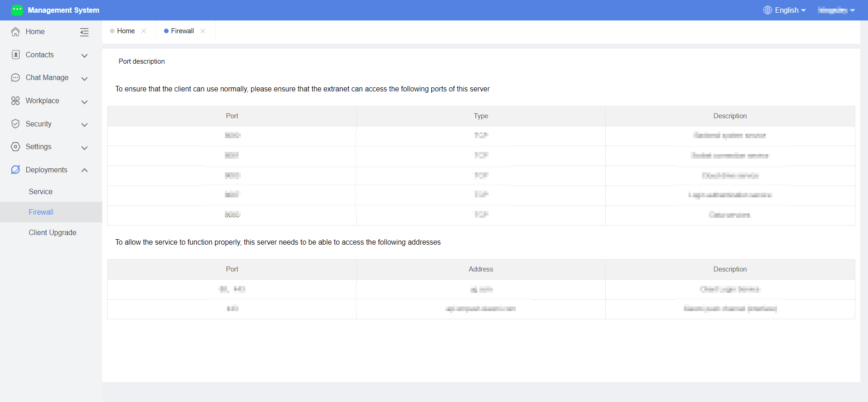Click the Contacts icon in sidebar

tap(15, 55)
